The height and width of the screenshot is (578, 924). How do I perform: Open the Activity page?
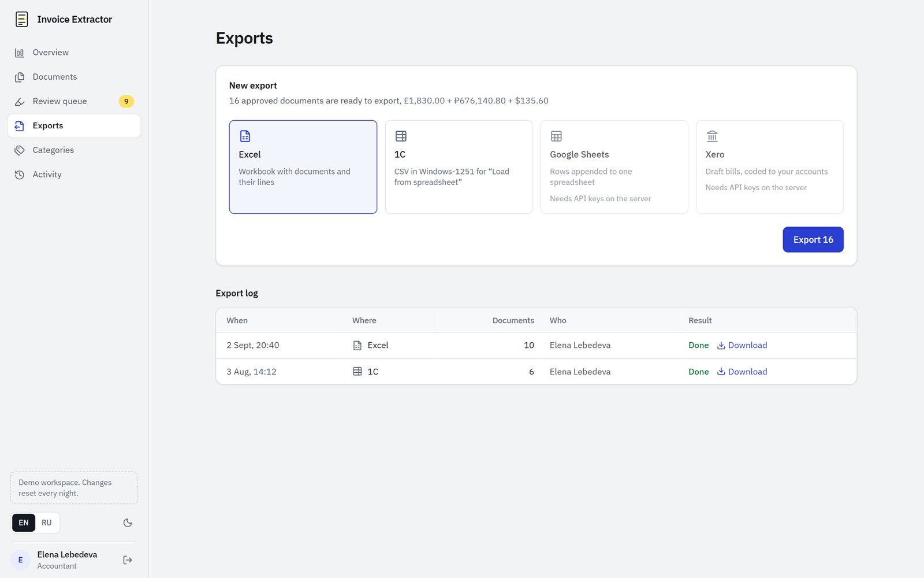tap(74, 175)
